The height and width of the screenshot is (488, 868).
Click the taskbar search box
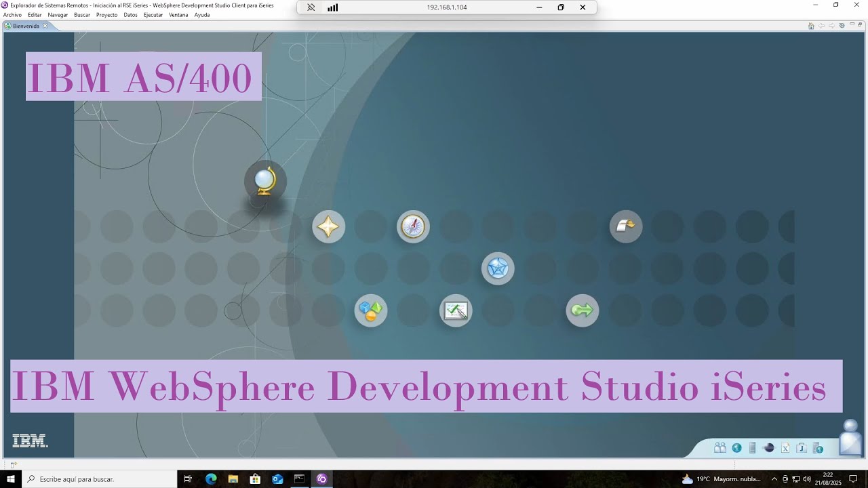pyautogui.click(x=99, y=479)
